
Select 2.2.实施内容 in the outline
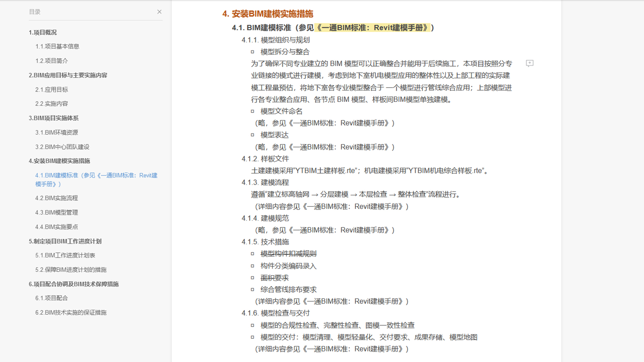(52, 104)
